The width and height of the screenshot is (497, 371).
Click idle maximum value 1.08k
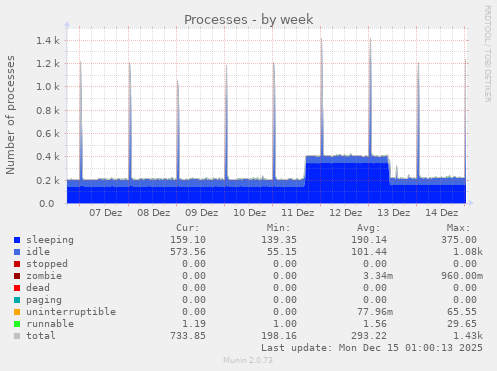point(468,252)
